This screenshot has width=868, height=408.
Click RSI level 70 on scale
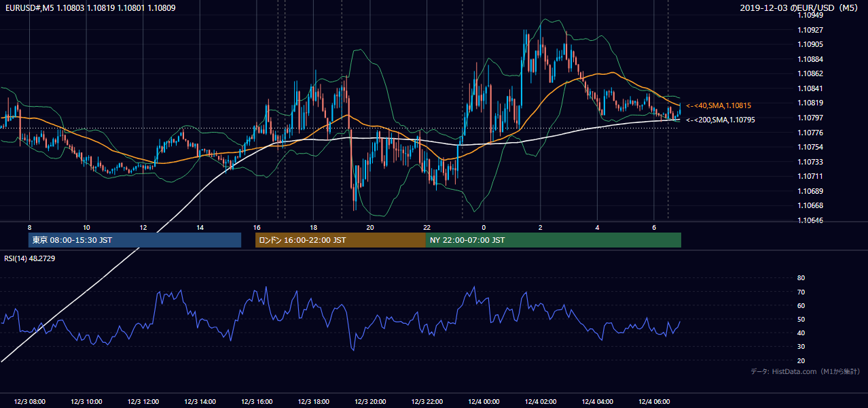tap(801, 292)
